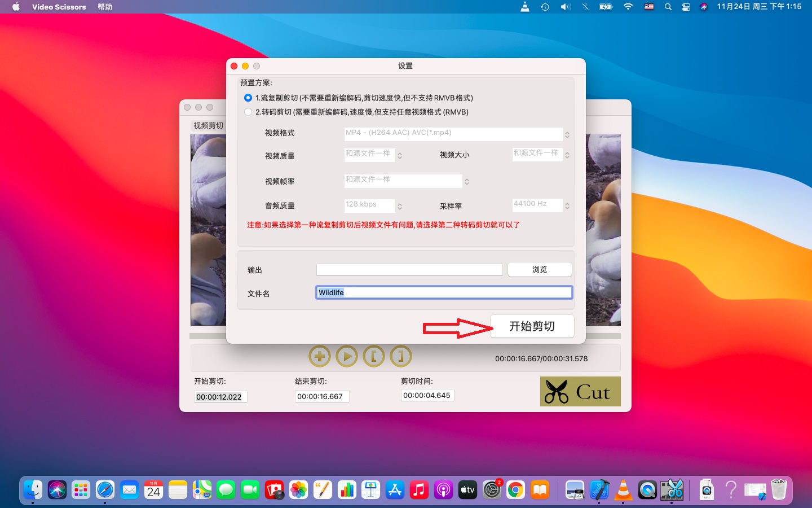The width and height of the screenshot is (812, 508).
Task: Click the 文件名 field containing Wildlife
Action: 444,292
